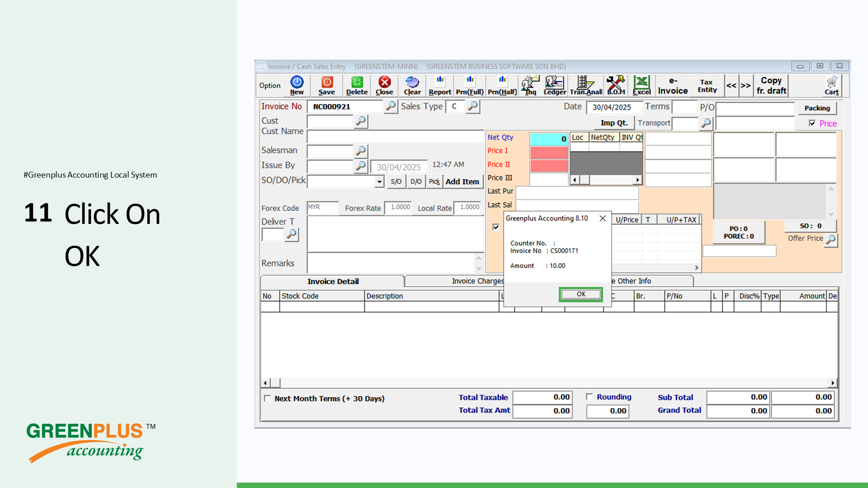Screen dimensions: 868x488
Task: Click the Prn(Half) print icon
Action: [x=502, y=85]
